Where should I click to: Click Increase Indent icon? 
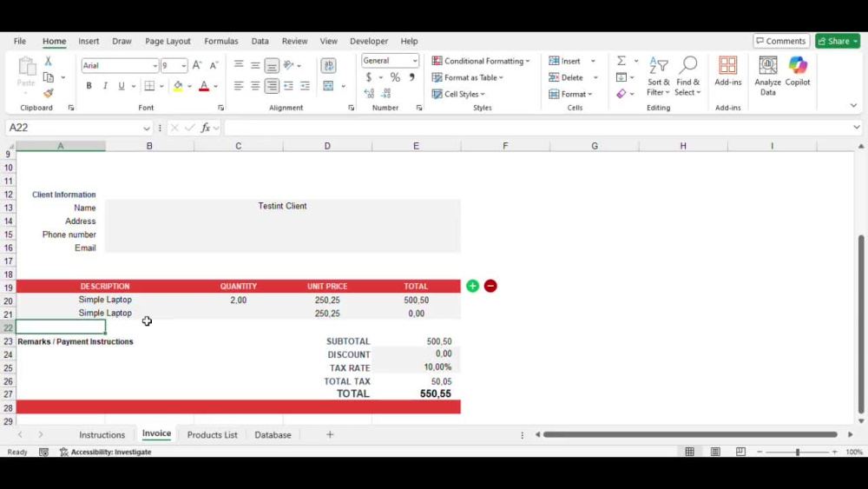tap(305, 86)
